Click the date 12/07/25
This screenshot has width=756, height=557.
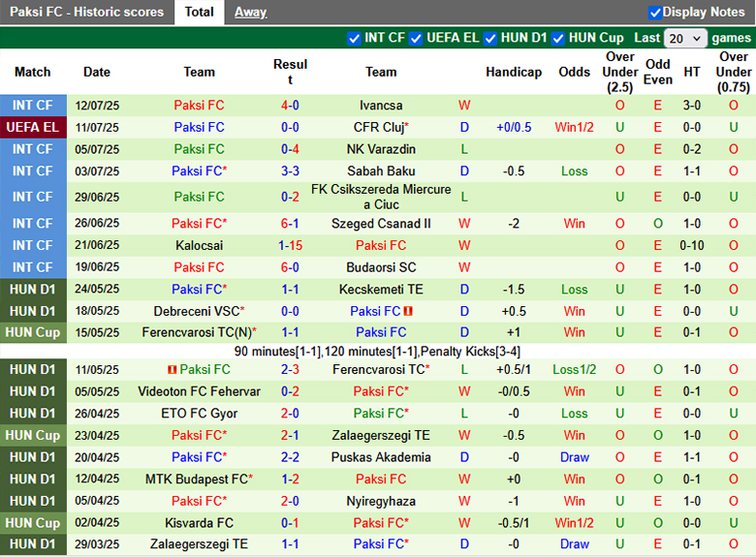click(x=97, y=106)
